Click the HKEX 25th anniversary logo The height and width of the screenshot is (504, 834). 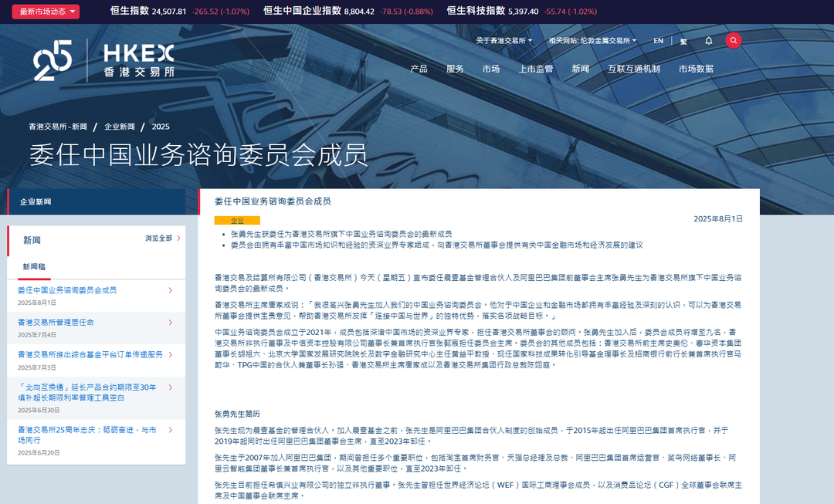tap(104, 61)
